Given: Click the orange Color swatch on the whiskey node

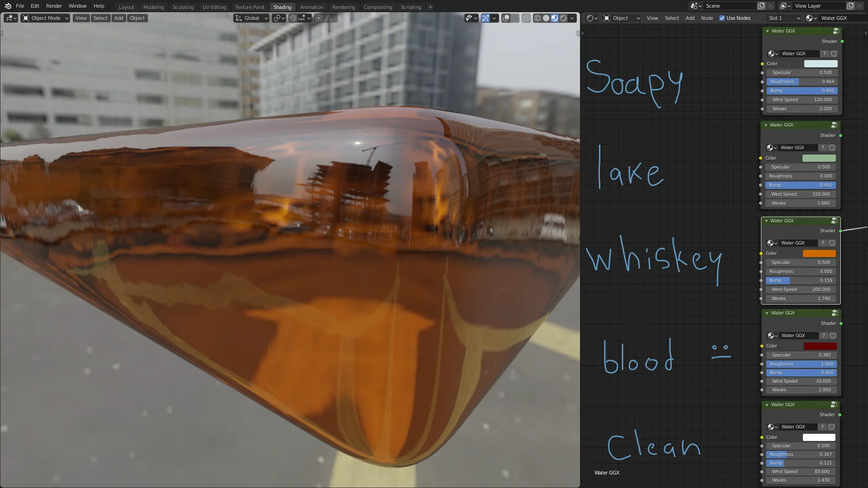Looking at the screenshot, I should [819, 253].
